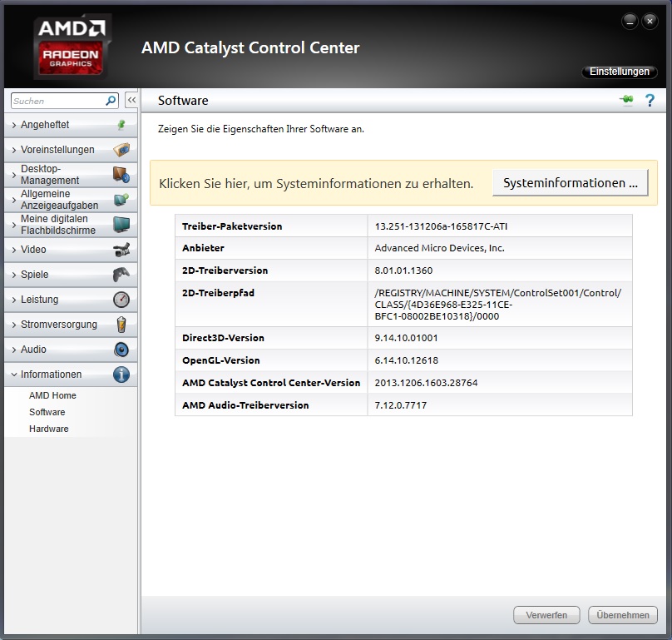The image size is (672, 640).
Task: Click the Klicken Sie hier Systeminformationen hint text
Action: tap(316, 184)
